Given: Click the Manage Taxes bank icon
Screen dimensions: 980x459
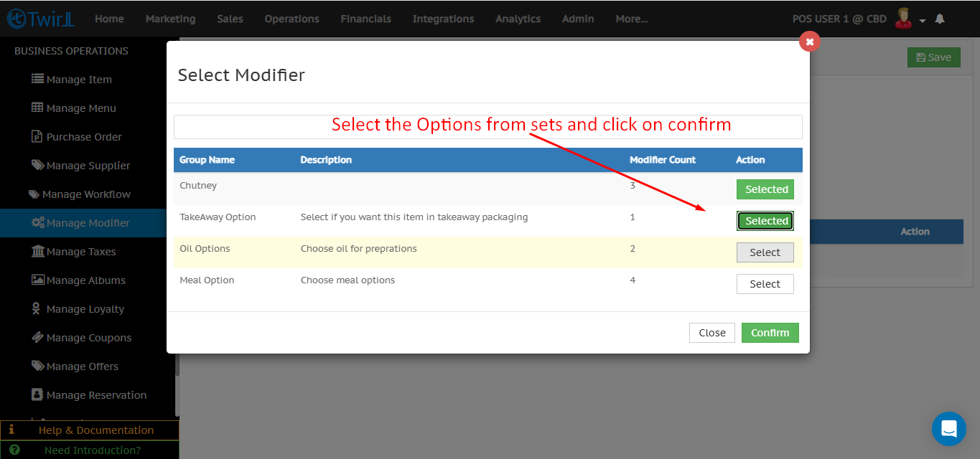Looking at the screenshot, I should [x=37, y=251].
